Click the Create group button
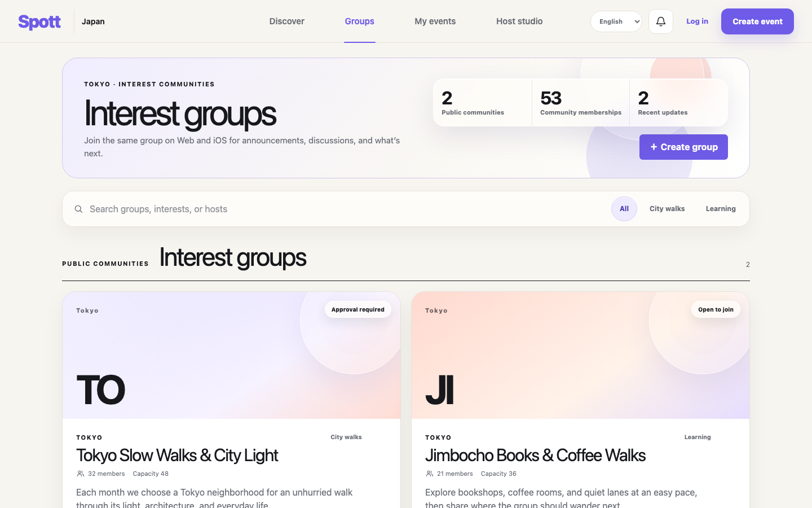Image resolution: width=812 pixels, height=508 pixels. (x=683, y=147)
